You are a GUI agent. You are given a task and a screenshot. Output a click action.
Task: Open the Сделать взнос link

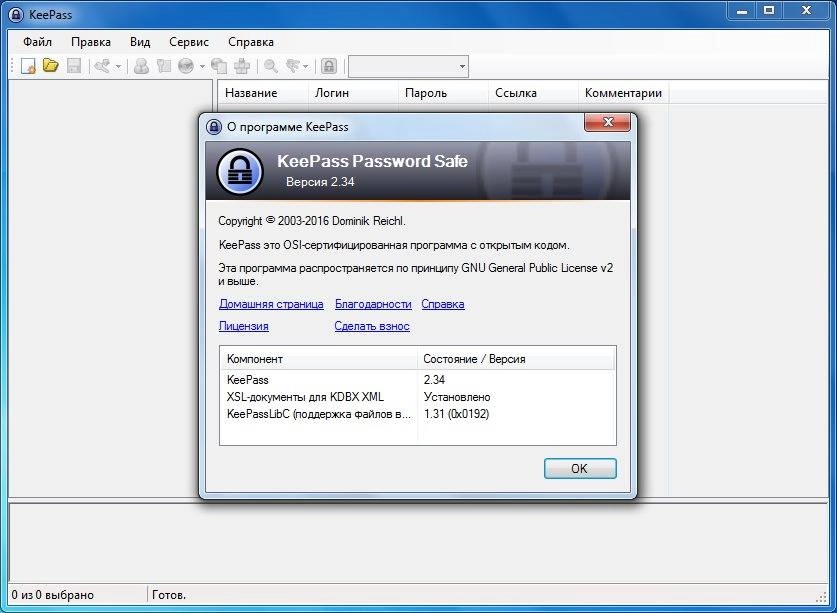coord(372,326)
